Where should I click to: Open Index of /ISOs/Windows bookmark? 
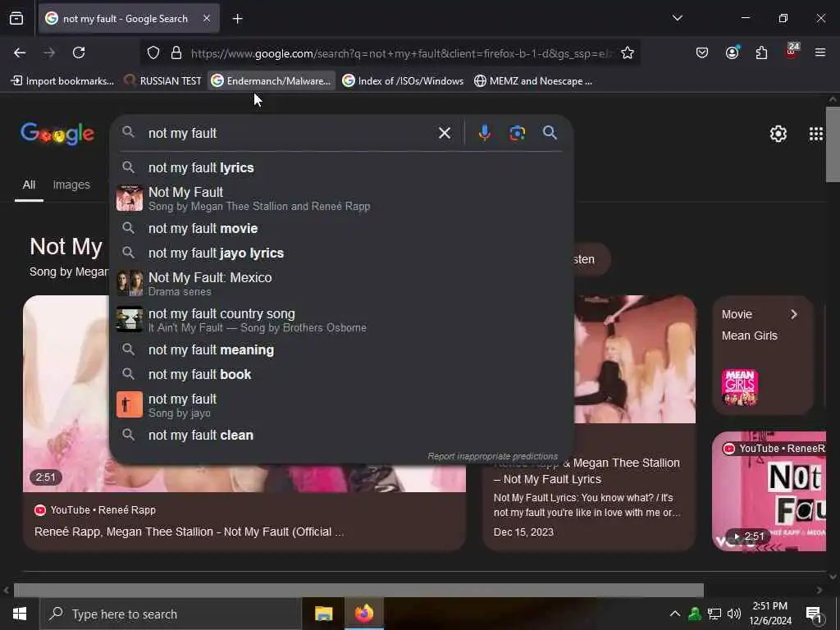click(x=403, y=81)
